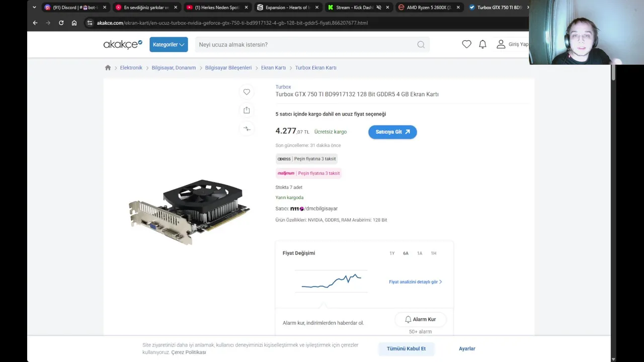Click the Neyi ucuza almak istersin search field
This screenshot has height=362, width=644.
[305, 44]
